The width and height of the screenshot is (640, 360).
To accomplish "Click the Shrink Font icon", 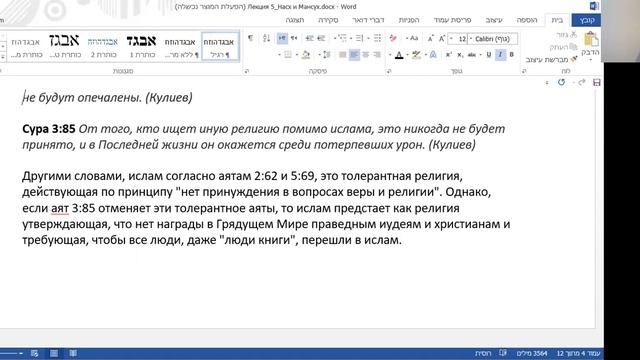I will coord(430,39).
